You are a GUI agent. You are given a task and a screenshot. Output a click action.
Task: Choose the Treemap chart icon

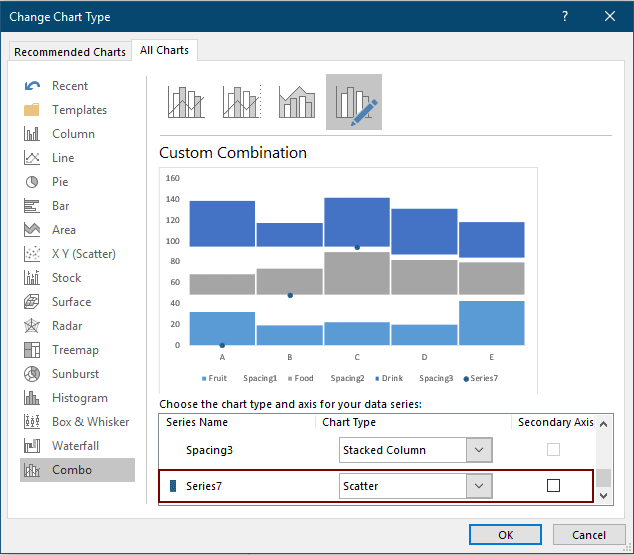pyautogui.click(x=32, y=350)
